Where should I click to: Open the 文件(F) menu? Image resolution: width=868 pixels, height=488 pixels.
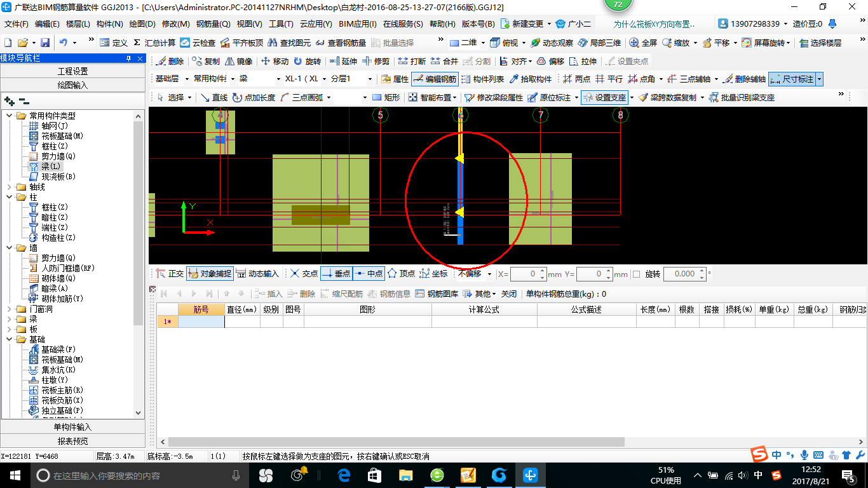point(17,24)
